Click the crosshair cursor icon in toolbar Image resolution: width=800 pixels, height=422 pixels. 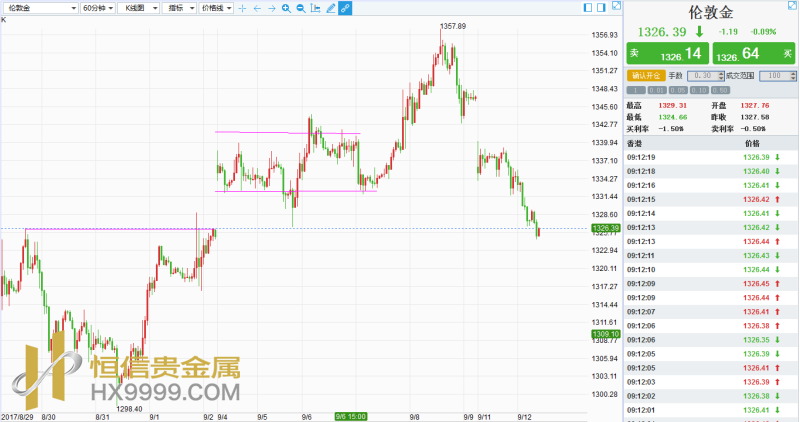[x=242, y=8]
